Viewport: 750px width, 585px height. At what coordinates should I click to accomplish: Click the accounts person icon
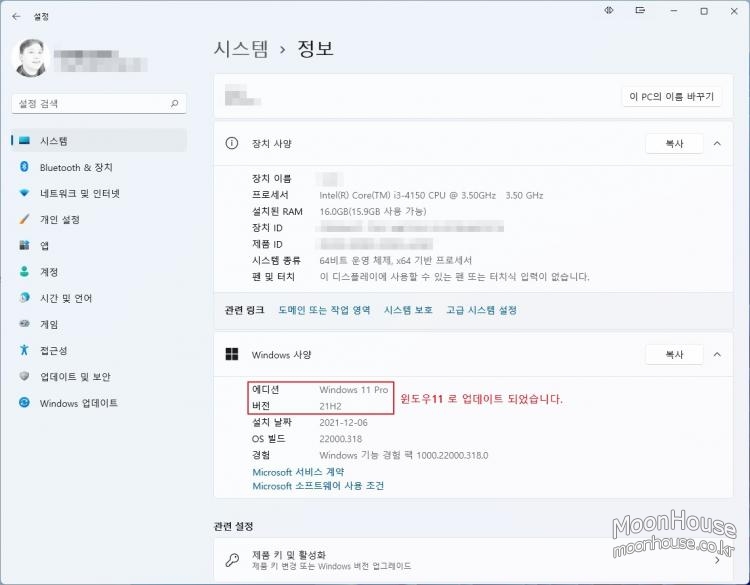[24, 271]
